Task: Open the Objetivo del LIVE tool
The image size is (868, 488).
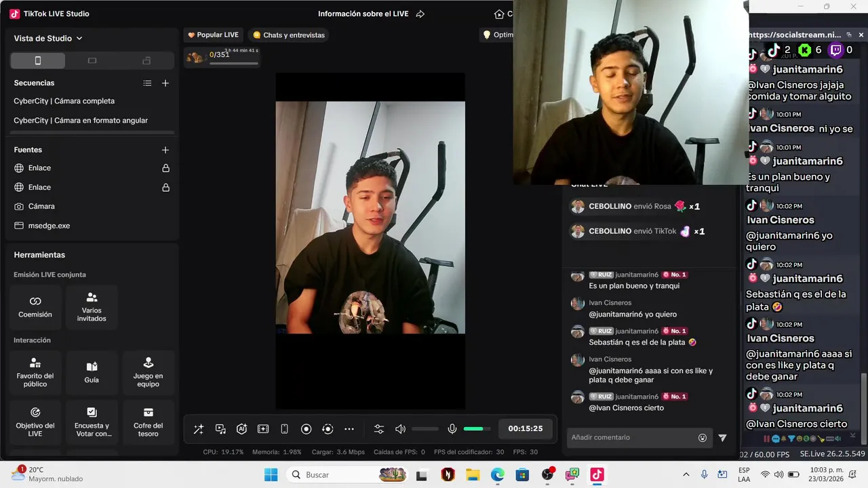Action: point(35,422)
